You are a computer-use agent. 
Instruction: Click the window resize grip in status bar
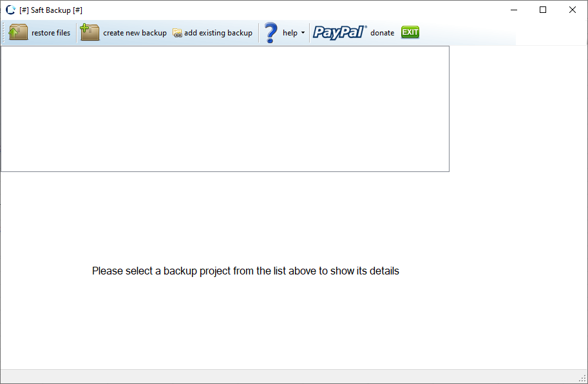tap(582, 378)
